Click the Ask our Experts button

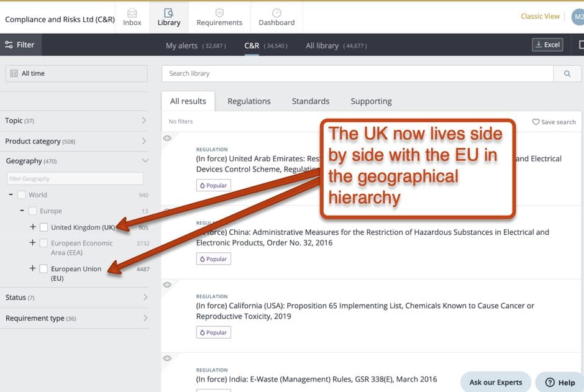click(x=496, y=382)
